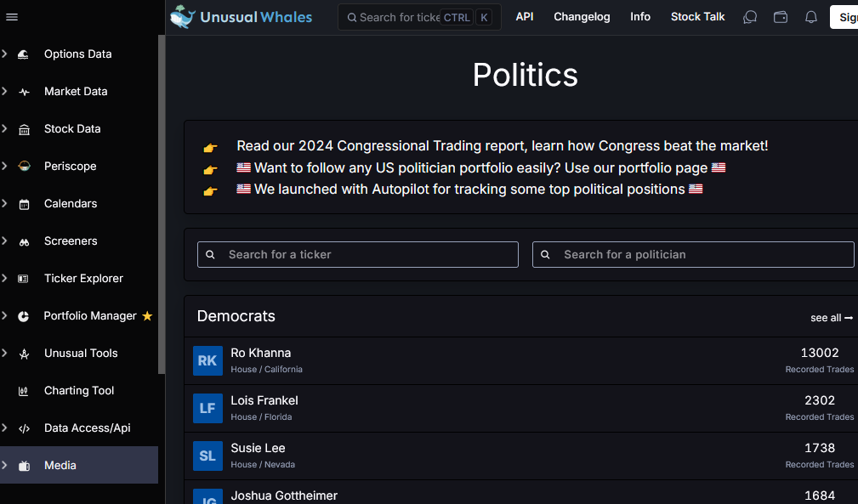This screenshot has height=504, width=858.
Task: Open the Info header menu
Action: [640, 17]
